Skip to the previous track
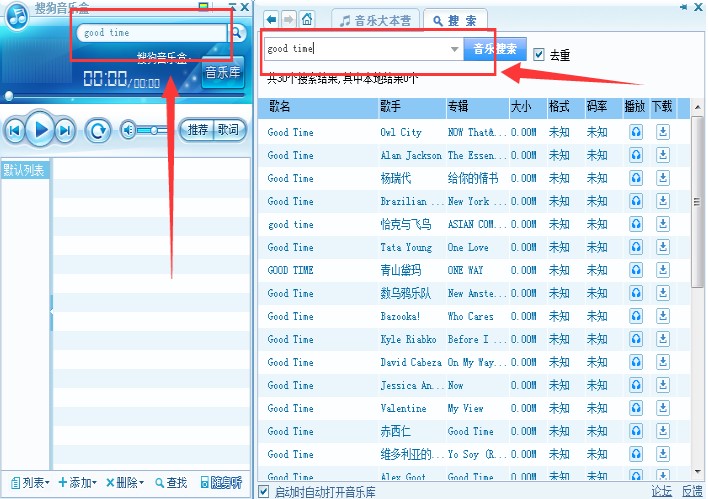The width and height of the screenshot is (708, 499). 14,131
